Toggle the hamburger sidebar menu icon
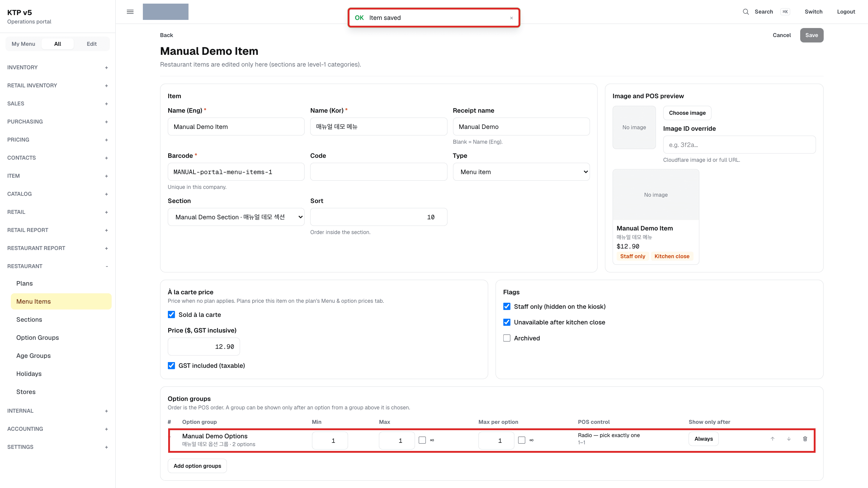The width and height of the screenshot is (868, 488). [130, 12]
